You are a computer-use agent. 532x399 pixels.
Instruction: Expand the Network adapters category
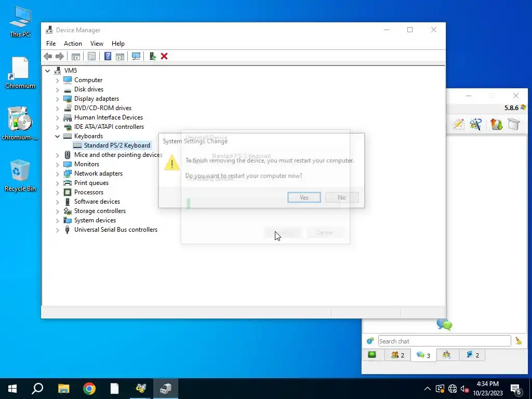[x=57, y=174]
